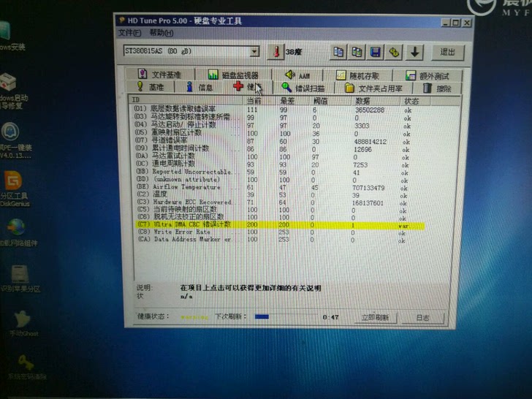The height and width of the screenshot is (399, 532).
Task: Switch to the 文件基准 tab
Action: tap(160, 75)
